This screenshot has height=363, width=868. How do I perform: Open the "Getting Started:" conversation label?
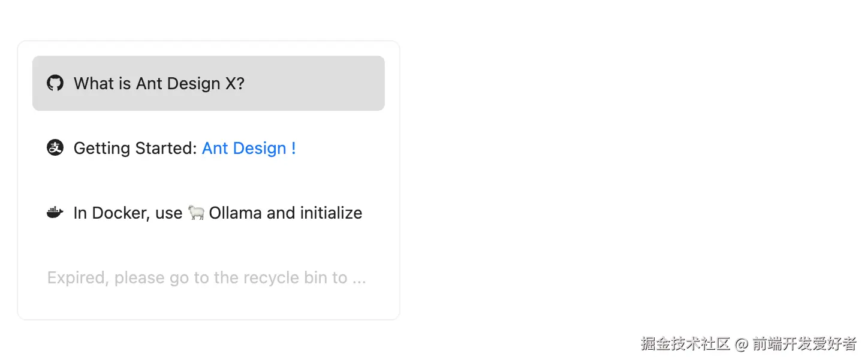(x=135, y=148)
